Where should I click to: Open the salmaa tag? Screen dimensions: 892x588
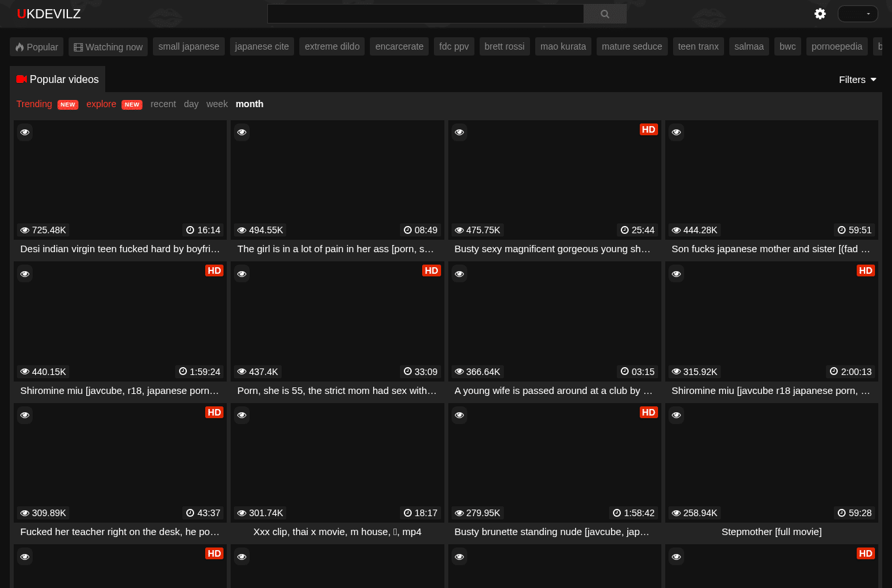749,46
